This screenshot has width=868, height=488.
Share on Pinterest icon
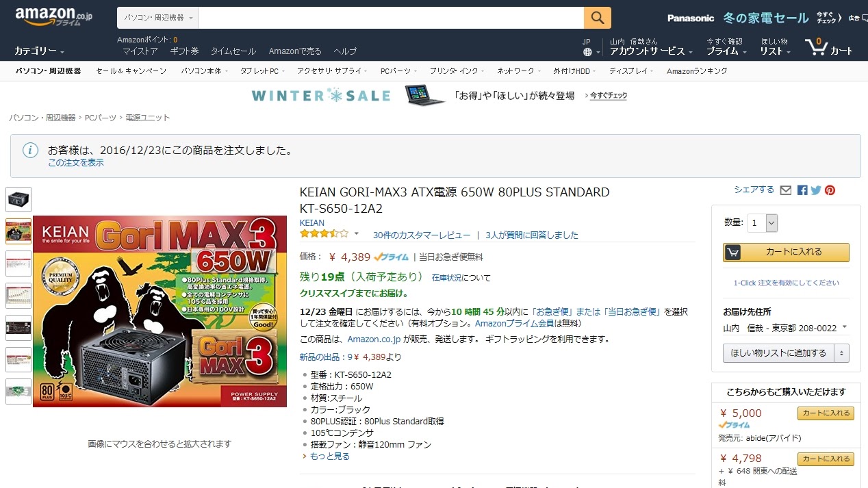[x=830, y=190]
